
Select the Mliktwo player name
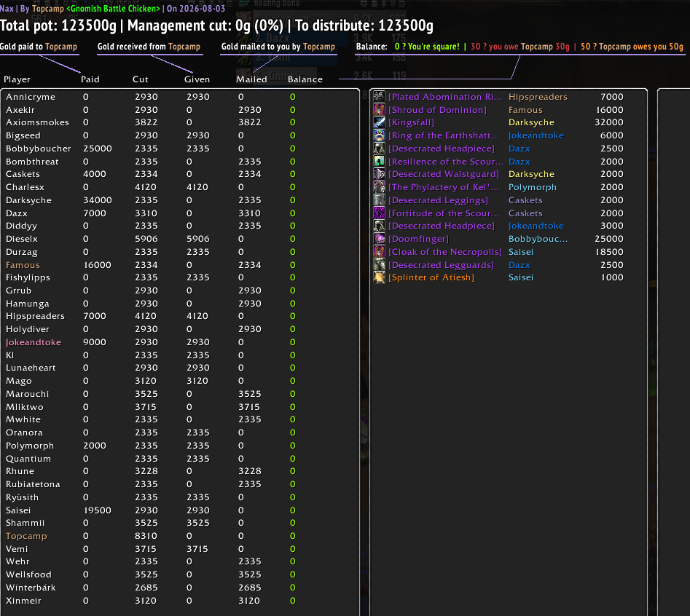point(25,407)
